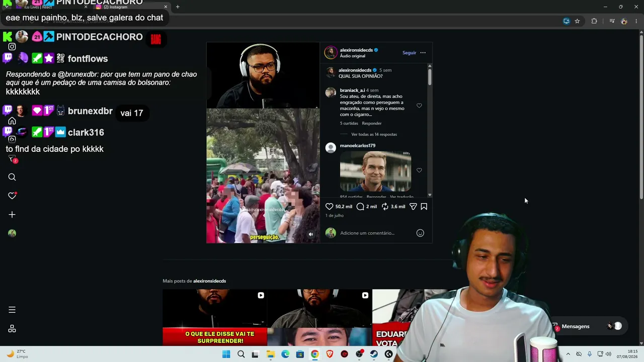Open the alexironsidecds profile from the post header
The width and height of the screenshot is (644, 362).
coord(356,50)
